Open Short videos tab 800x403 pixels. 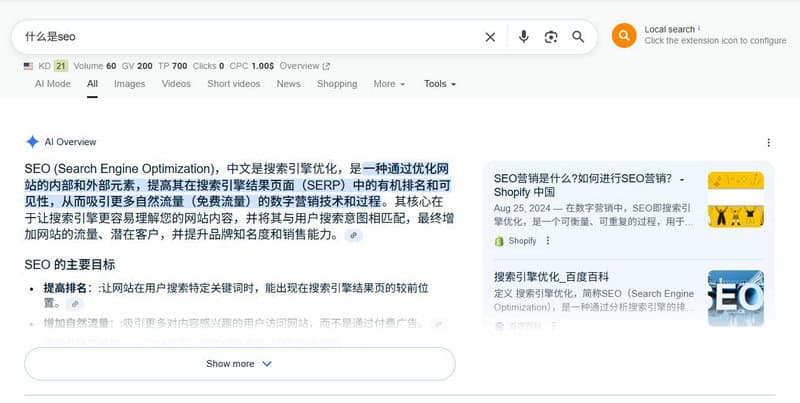tap(234, 84)
